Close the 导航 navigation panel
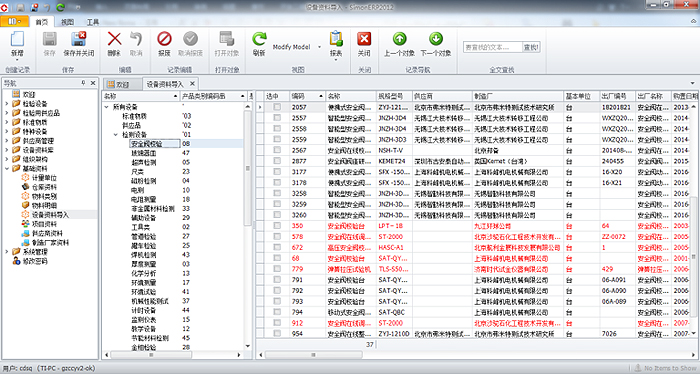Screen dimensions: 700x375 tap(93, 83)
